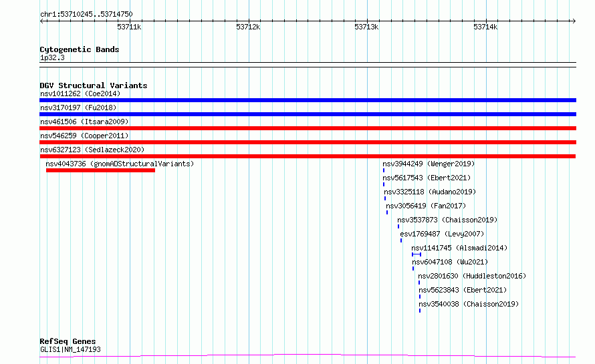Viewport: 595px width, 364px height.
Task: Select the red bar under nsv461506 (Itsara2009)
Action: pos(308,128)
